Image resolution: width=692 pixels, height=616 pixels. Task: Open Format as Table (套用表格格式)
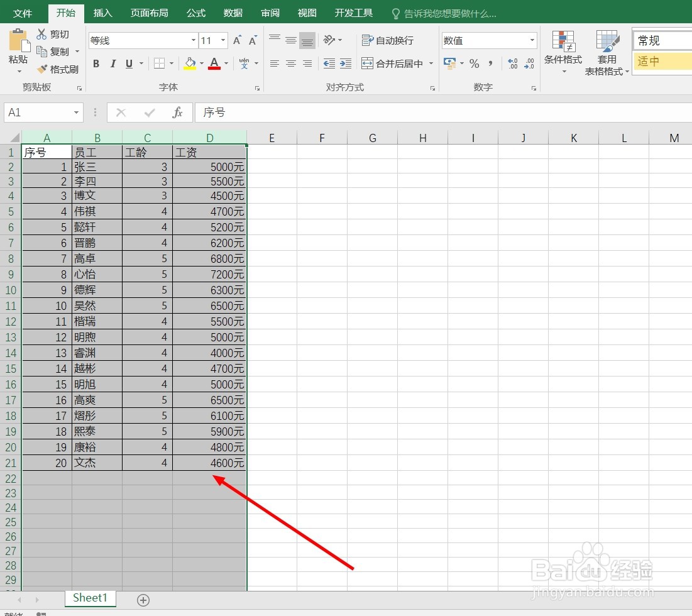[x=607, y=53]
